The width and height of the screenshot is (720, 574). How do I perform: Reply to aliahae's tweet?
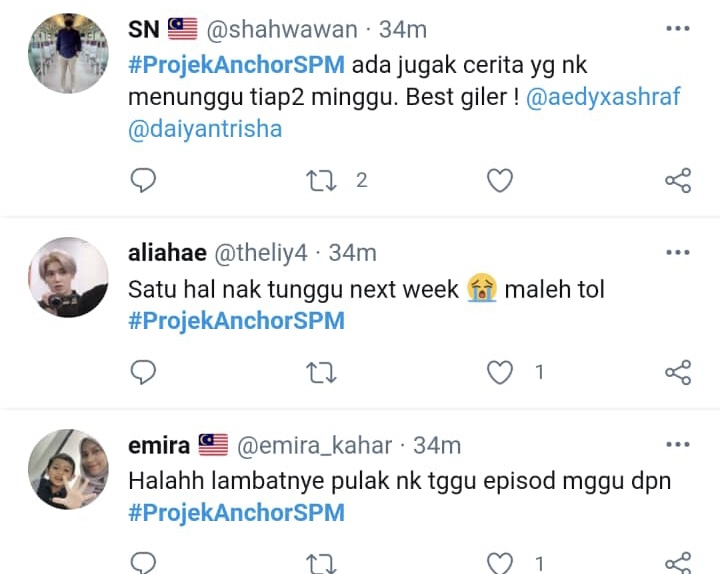point(143,372)
